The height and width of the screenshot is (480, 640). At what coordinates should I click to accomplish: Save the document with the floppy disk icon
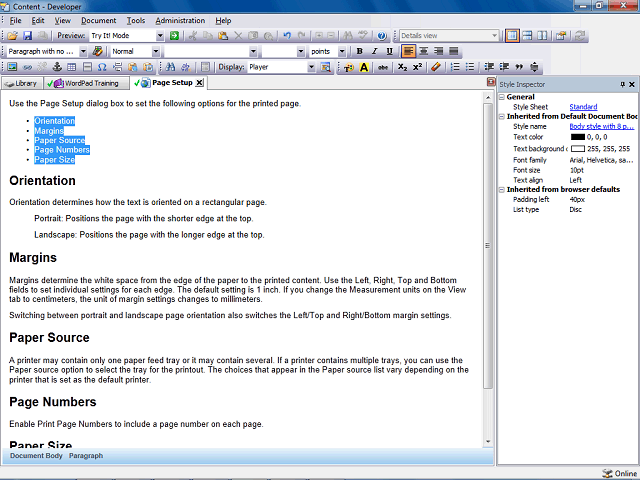pos(27,36)
